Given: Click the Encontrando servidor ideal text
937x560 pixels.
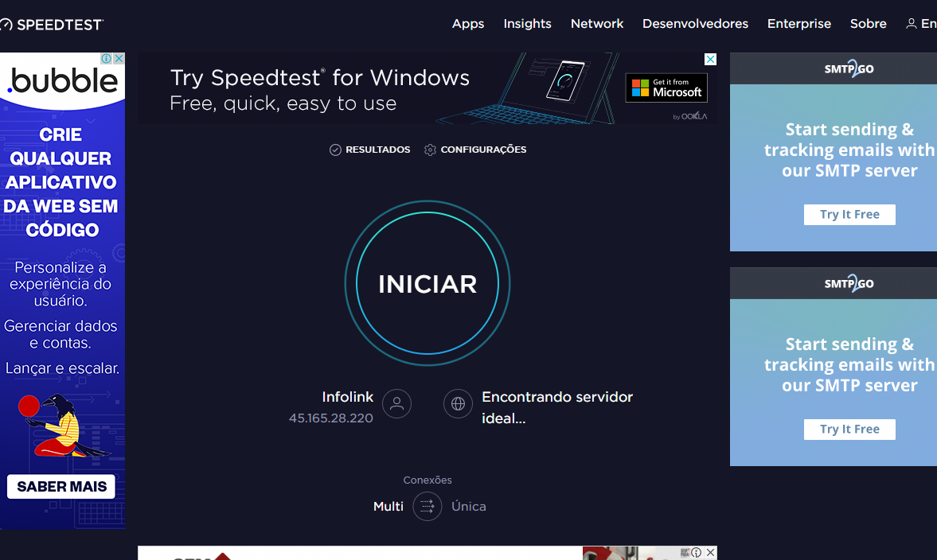Looking at the screenshot, I should pyautogui.click(x=557, y=408).
